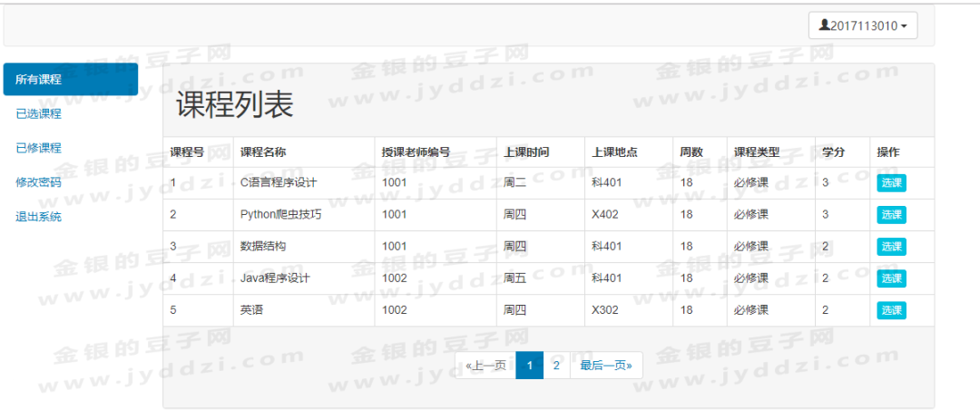Click the 数据结构 course name
The image size is (980, 420).
click(x=263, y=247)
